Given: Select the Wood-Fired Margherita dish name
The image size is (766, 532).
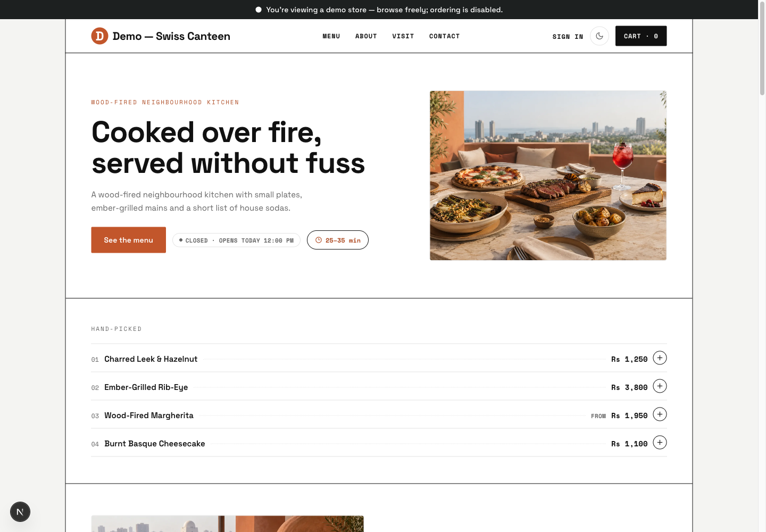Looking at the screenshot, I should click(149, 415).
